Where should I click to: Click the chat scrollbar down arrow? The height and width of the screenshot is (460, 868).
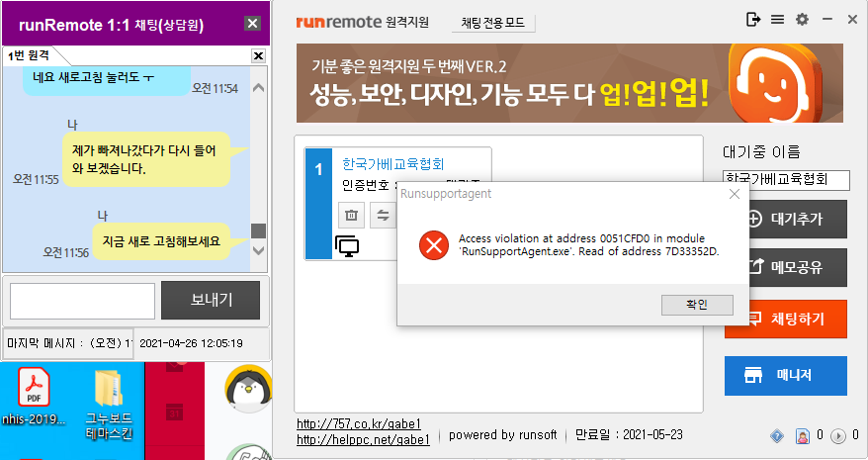coord(259,250)
